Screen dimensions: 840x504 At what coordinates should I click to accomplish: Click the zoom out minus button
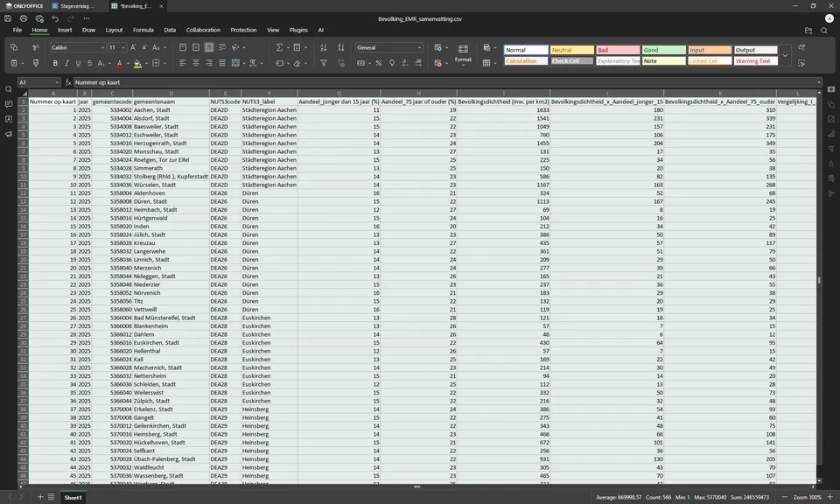[784, 497]
